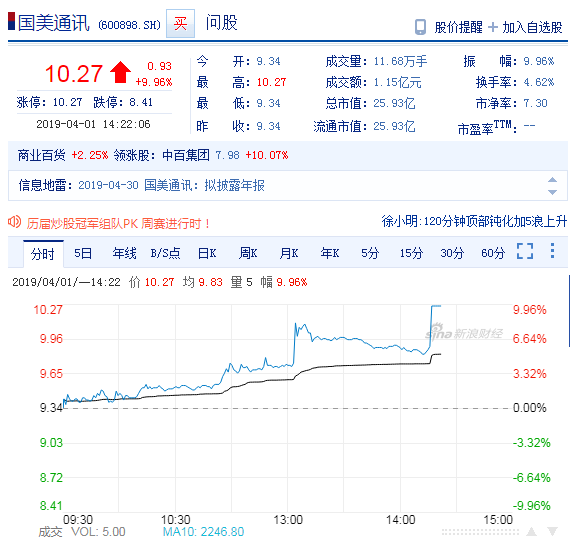Open the 问股 link

[x=221, y=23]
